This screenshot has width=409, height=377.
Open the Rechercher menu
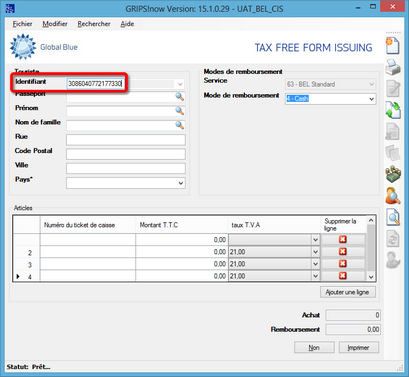[94, 24]
